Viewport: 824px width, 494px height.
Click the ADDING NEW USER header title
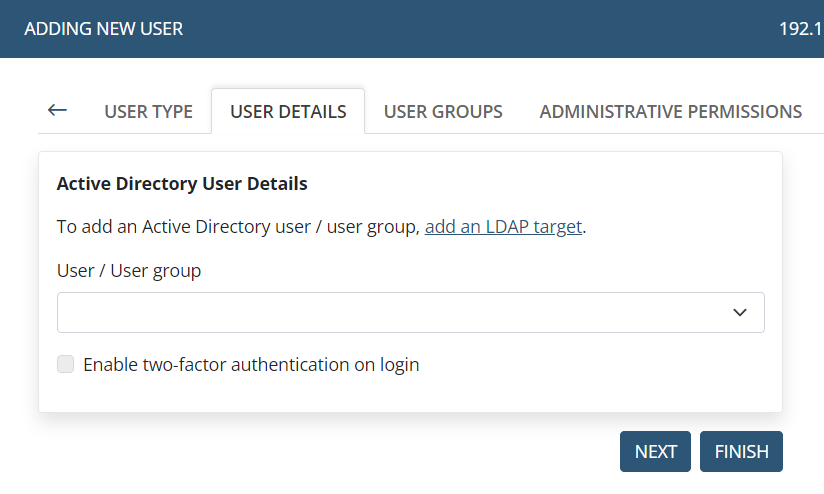point(104,29)
